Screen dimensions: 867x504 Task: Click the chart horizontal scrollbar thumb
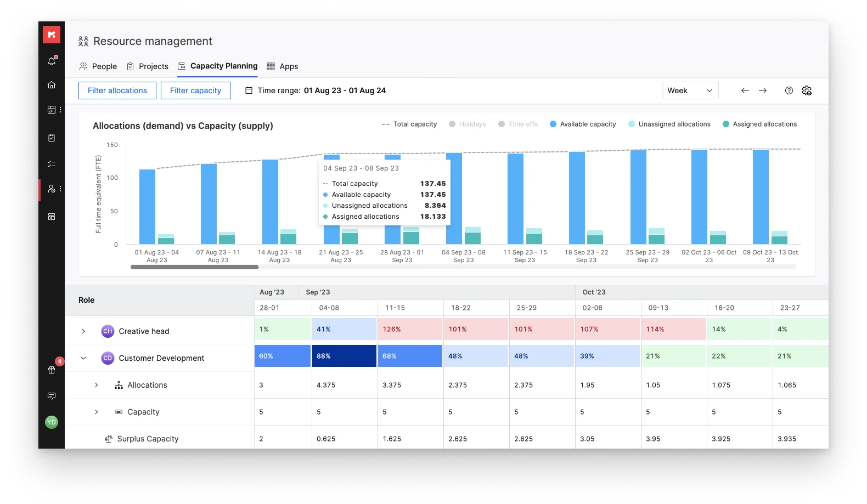(x=195, y=267)
